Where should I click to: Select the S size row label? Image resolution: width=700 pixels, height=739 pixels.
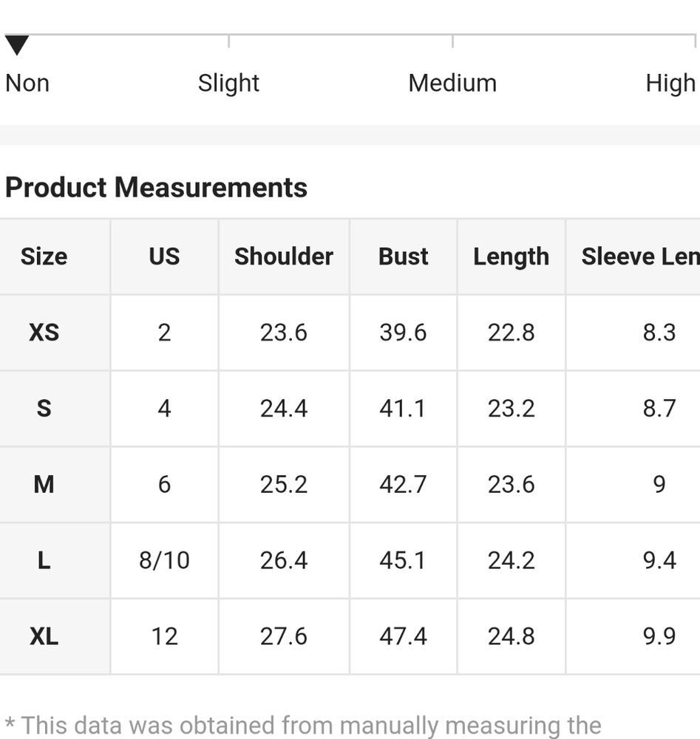coord(44,409)
